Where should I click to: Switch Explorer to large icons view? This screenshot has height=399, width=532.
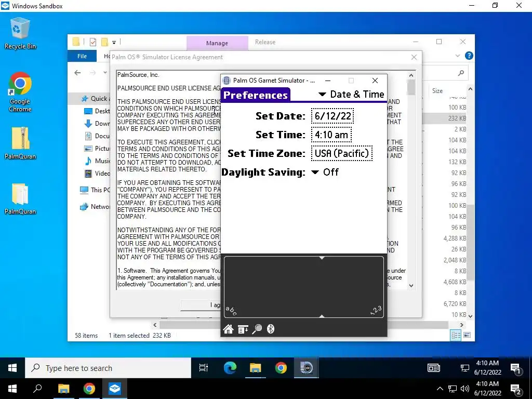467,335
